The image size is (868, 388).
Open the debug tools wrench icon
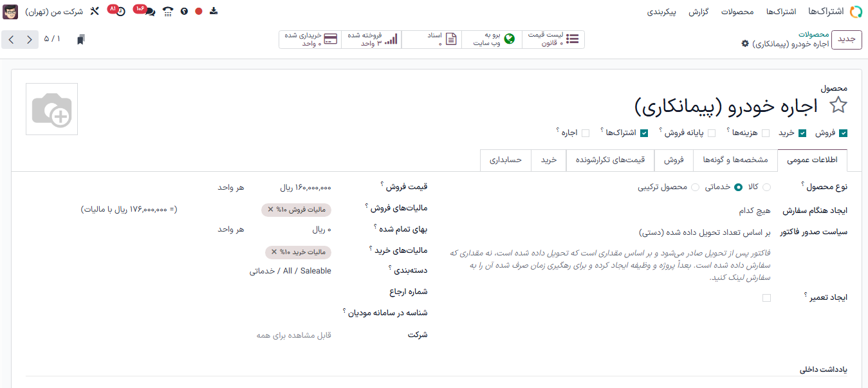tap(95, 12)
